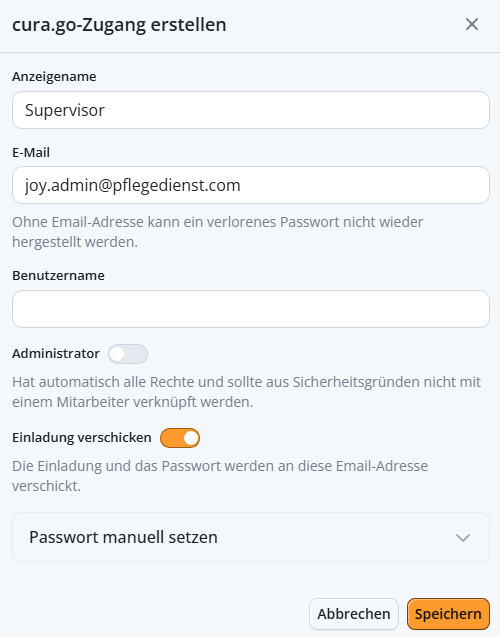Image resolution: width=500 pixels, height=637 pixels.
Task: Save the access with Speichern
Action: pyautogui.click(x=448, y=614)
